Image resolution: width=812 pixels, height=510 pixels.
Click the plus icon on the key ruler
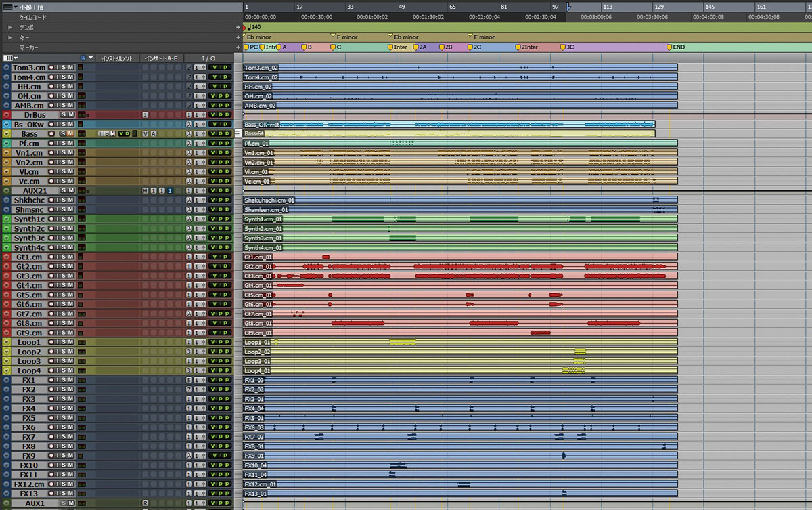coord(238,37)
